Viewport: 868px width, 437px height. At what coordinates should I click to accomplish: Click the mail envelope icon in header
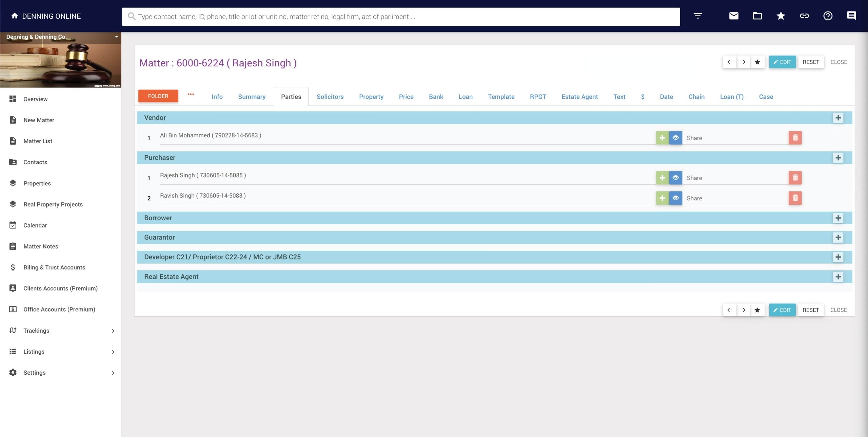click(734, 16)
